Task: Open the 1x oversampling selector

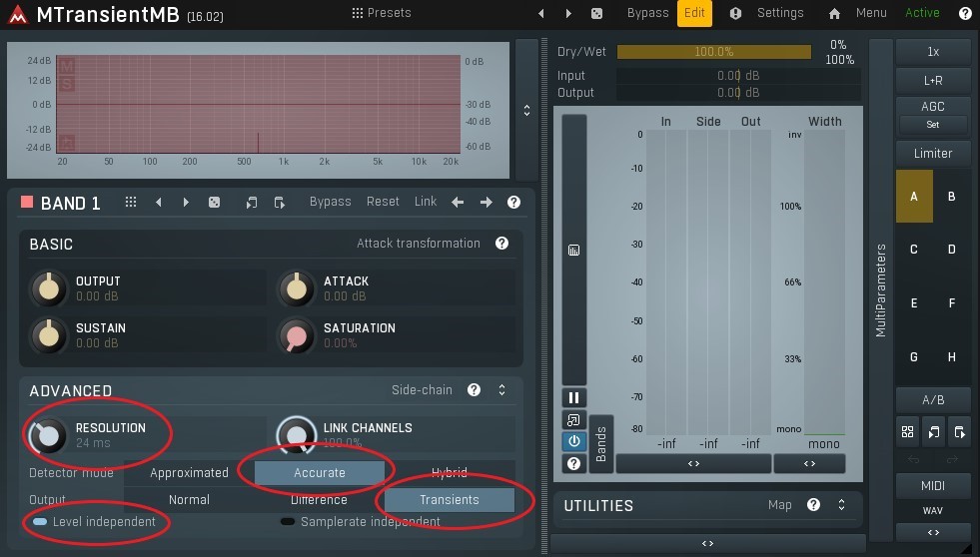Action: [933, 52]
